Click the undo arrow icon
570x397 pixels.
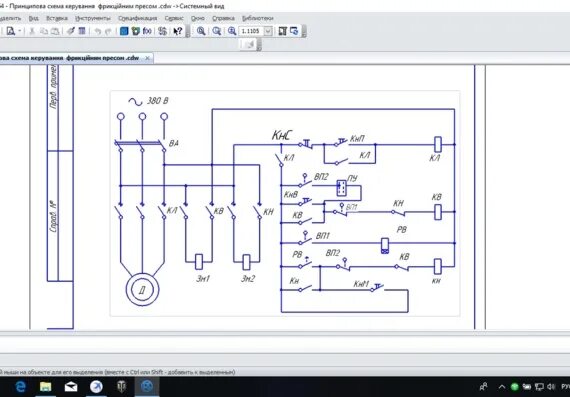pos(97,31)
